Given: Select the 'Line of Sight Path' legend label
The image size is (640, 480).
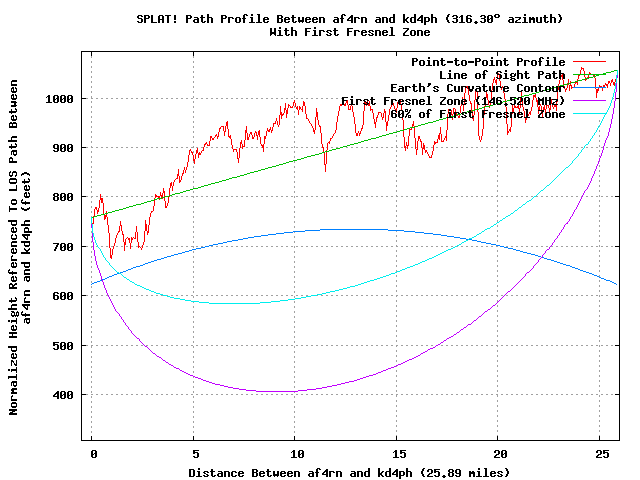Looking at the screenshot, I should point(502,75).
